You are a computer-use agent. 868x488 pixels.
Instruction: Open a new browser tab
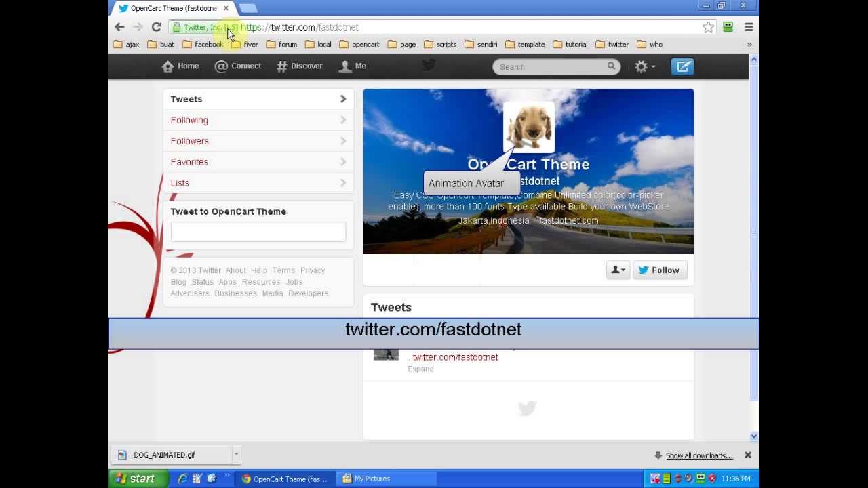(x=248, y=8)
